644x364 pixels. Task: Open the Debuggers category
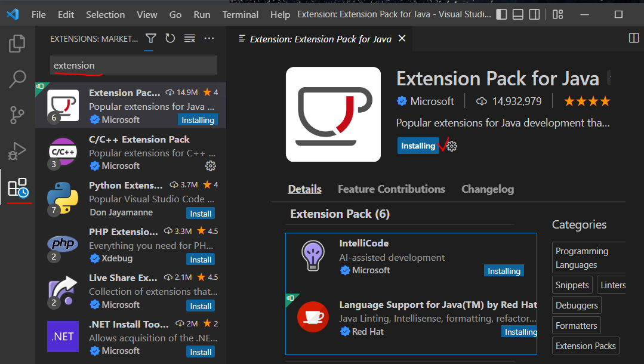click(x=577, y=306)
